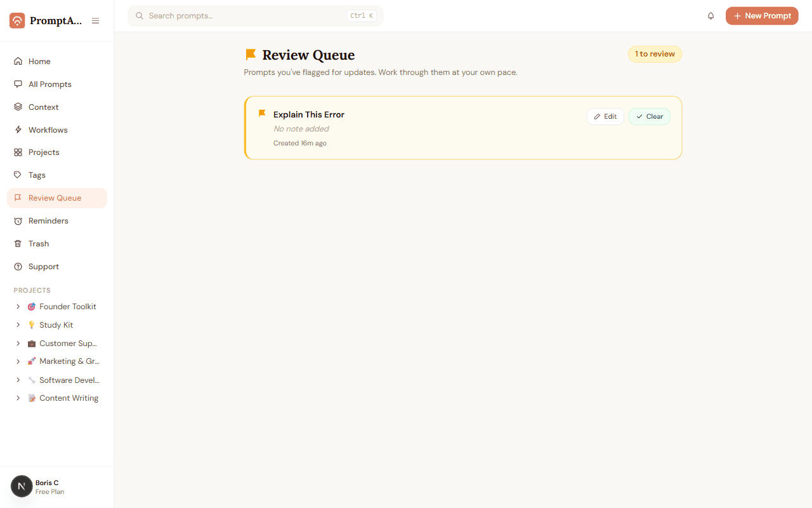
Task: Click the Founder Toolkit project name
Action: click(68, 307)
